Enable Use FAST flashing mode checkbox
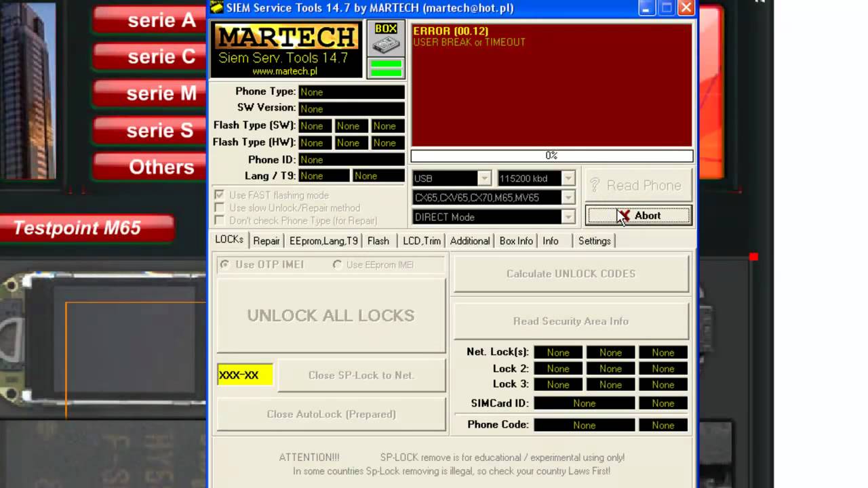Viewport: 868px width, 488px height. tap(219, 195)
